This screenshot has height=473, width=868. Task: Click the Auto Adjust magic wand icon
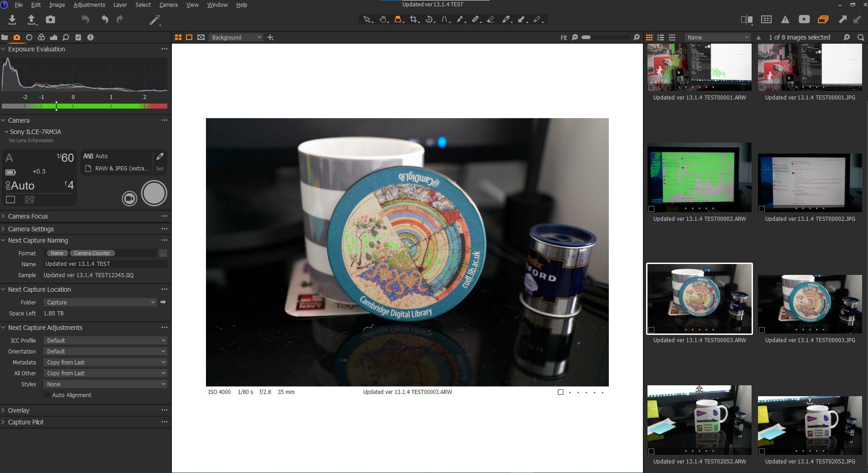click(155, 20)
